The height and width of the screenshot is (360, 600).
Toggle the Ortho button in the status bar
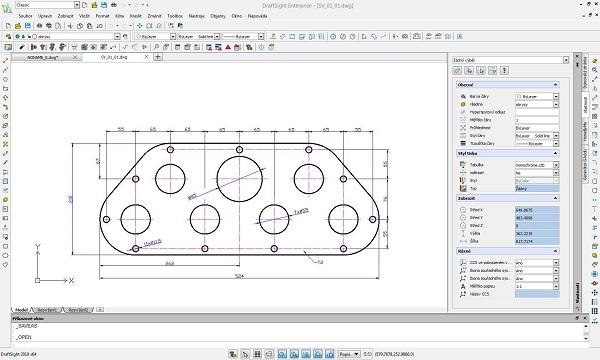point(269,354)
